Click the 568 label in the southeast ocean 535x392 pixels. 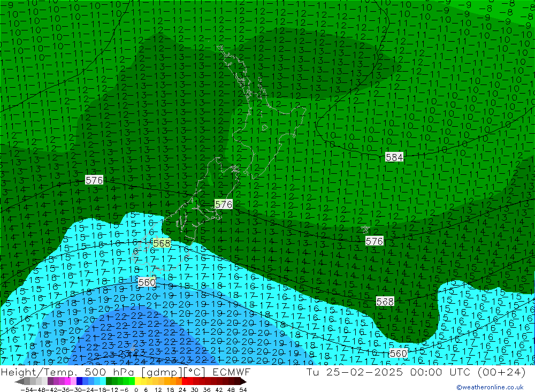coord(385,302)
